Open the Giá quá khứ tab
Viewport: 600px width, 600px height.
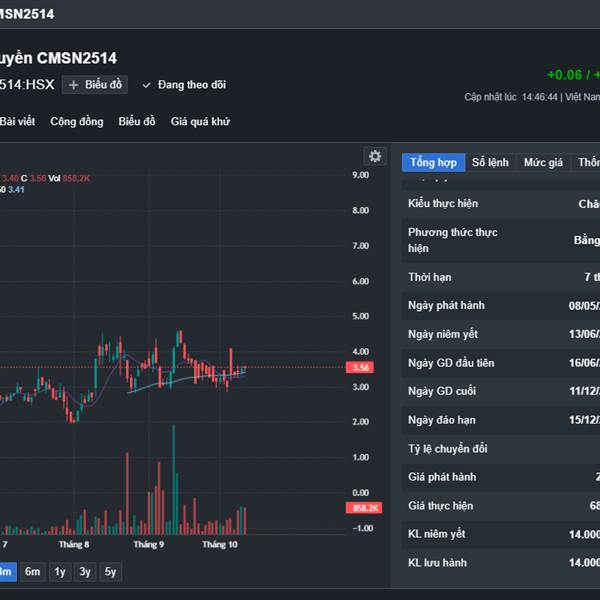coord(200,122)
